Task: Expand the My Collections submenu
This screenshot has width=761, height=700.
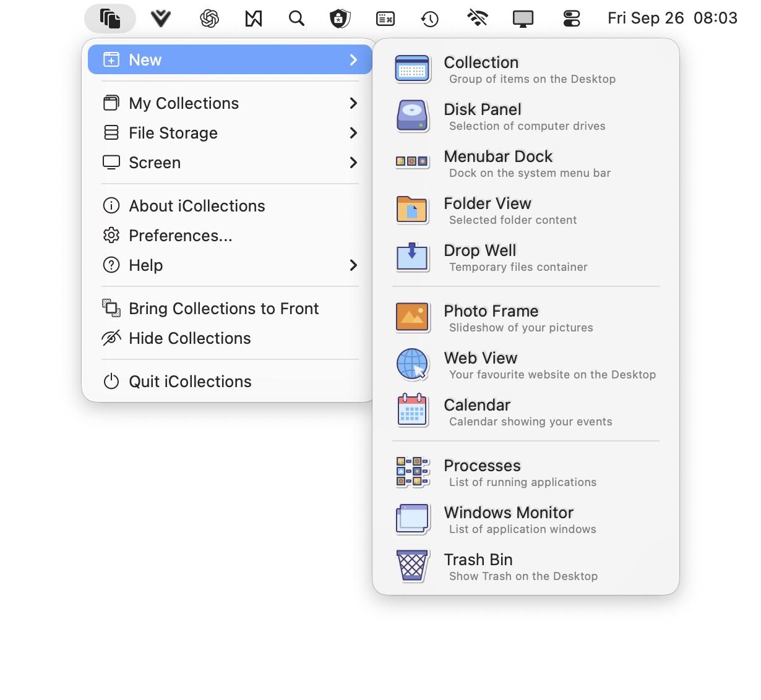Action: pyautogui.click(x=184, y=103)
